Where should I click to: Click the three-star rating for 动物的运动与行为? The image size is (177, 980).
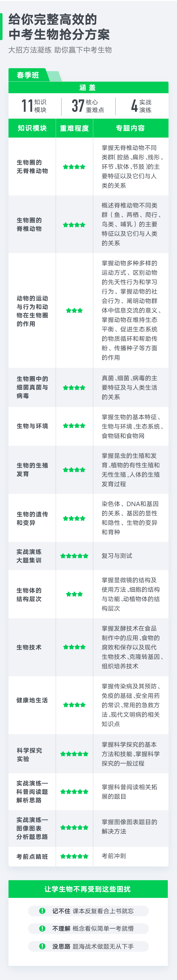(74, 311)
